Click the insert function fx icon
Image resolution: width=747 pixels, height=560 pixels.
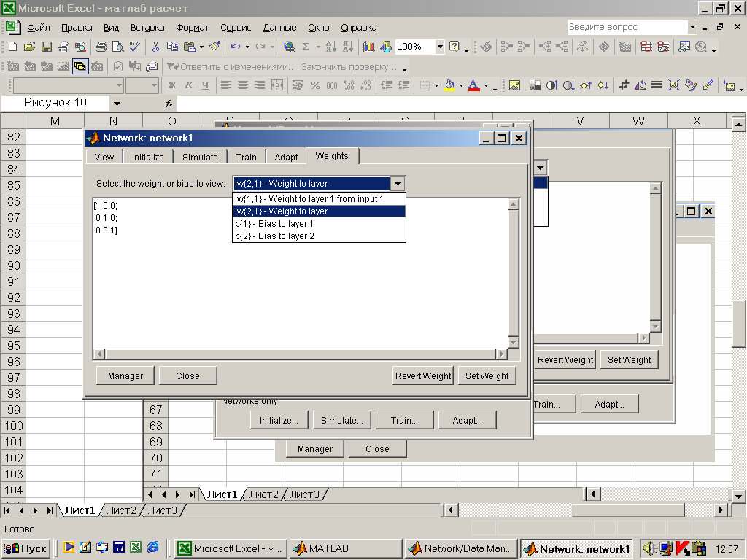169,104
